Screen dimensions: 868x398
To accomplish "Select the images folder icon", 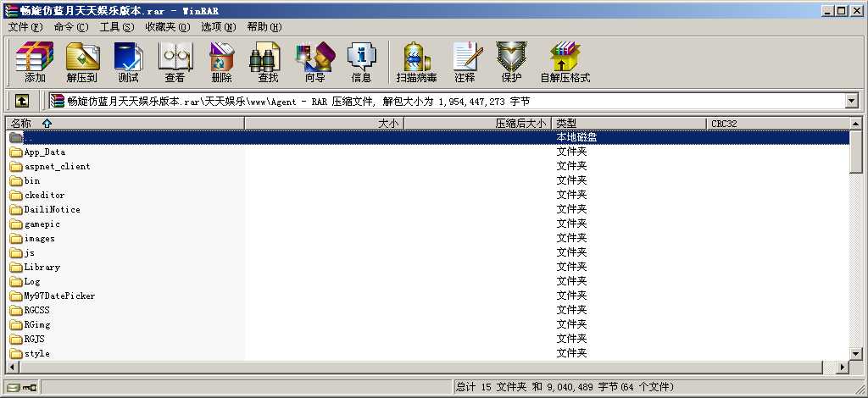I will pyautogui.click(x=15, y=238).
